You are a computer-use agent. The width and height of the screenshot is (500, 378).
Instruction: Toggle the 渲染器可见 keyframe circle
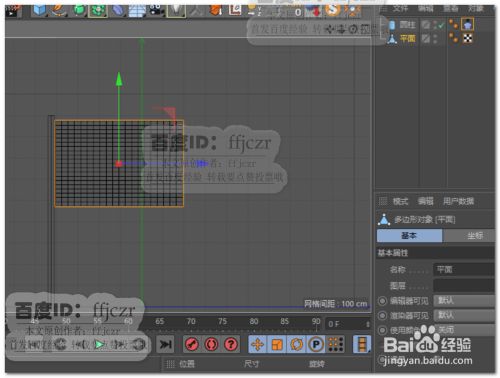tap(382, 315)
